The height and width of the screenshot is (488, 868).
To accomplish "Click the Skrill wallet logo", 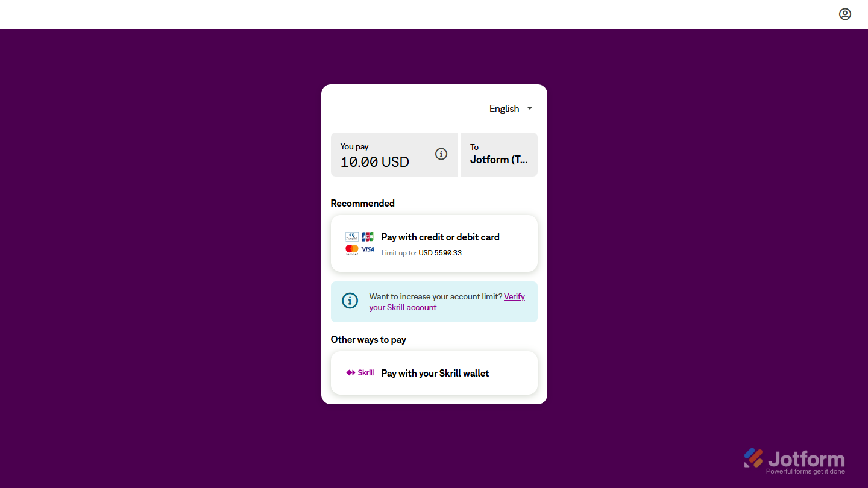I will point(360,372).
